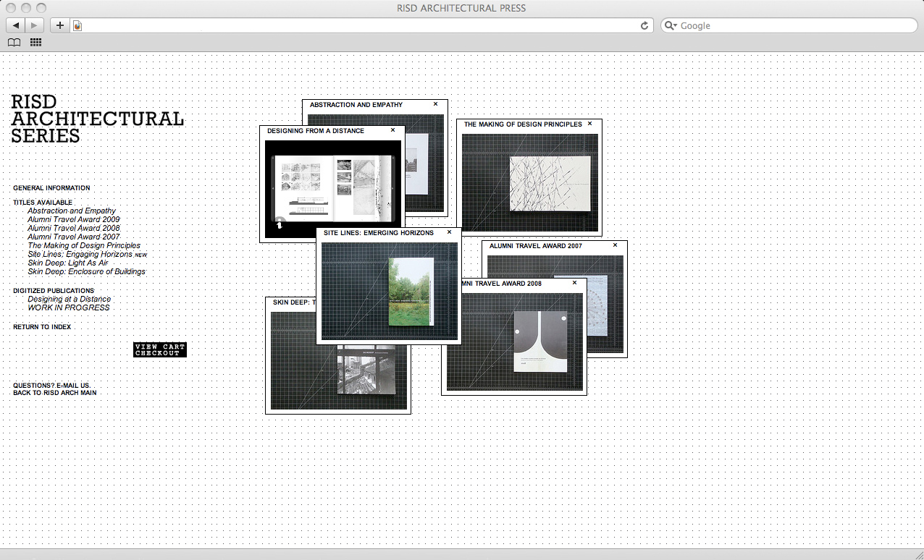Viewport: 924px width, 560px height.
Task: Open Alumni Travel Award 2008 sidebar link
Action: pyautogui.click(x=74, y=228)
